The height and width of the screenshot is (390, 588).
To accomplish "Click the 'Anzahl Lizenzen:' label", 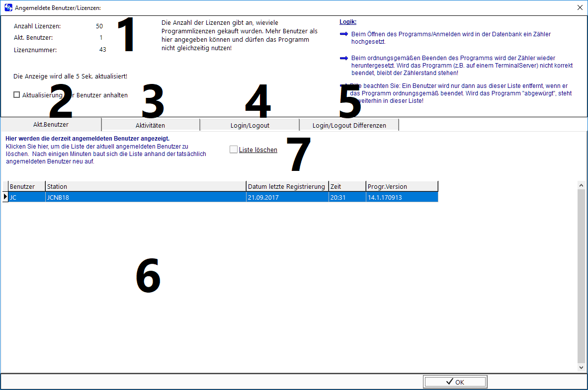I will click(37, 26).
